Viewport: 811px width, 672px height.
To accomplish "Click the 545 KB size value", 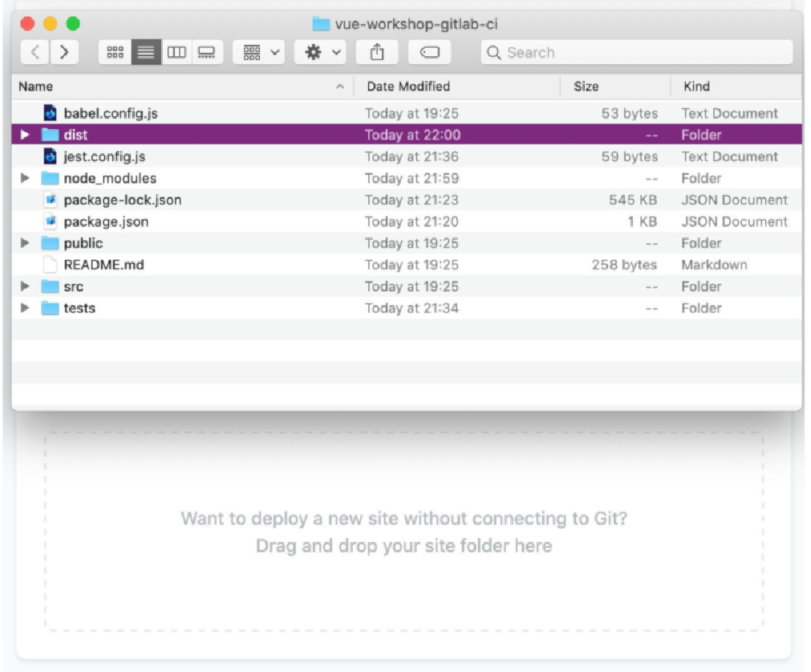I will point(633,200).
